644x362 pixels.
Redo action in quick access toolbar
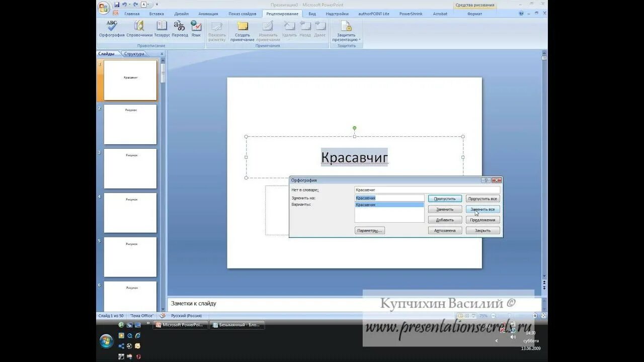coord(135,5)
